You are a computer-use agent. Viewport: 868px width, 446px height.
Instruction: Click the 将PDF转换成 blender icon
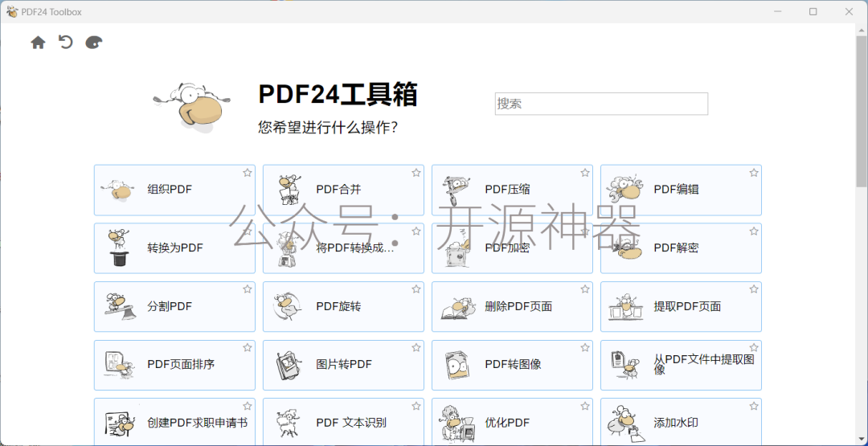click(x=287, y=248)
